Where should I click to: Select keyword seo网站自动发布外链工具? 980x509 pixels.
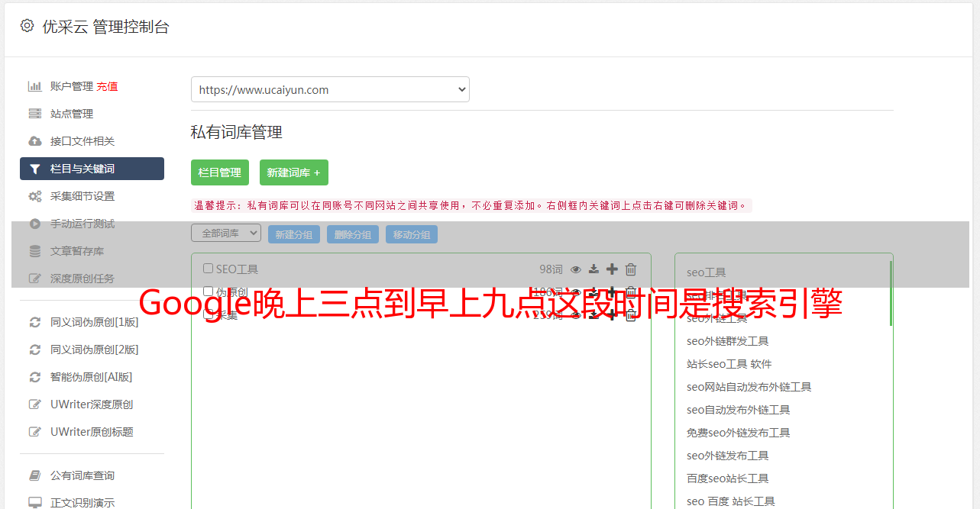(x=749, y=387)
